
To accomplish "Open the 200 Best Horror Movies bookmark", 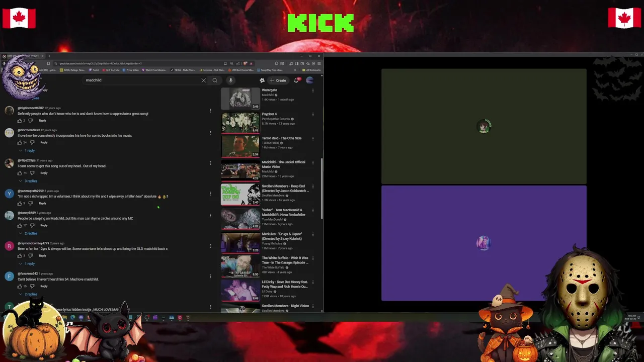I will click(240, 70).
